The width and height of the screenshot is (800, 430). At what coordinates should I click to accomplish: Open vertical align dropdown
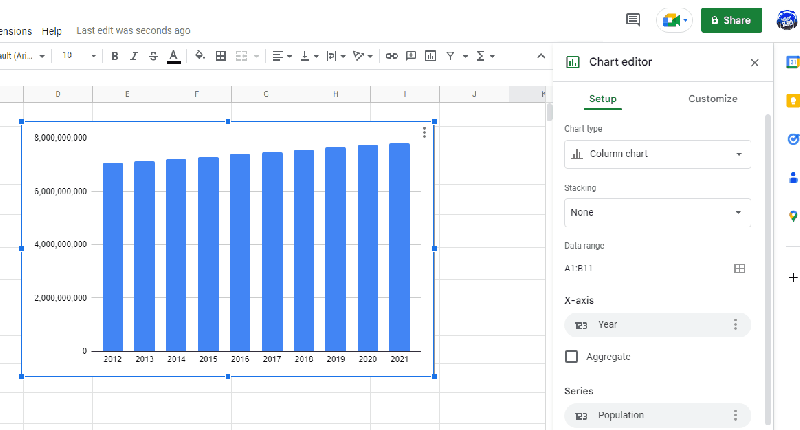point(309,56)
